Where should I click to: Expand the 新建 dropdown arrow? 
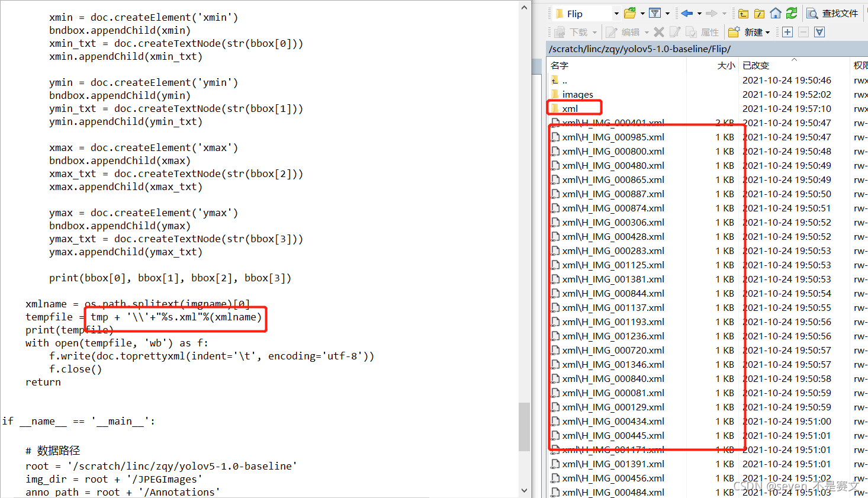coord(767,32)
